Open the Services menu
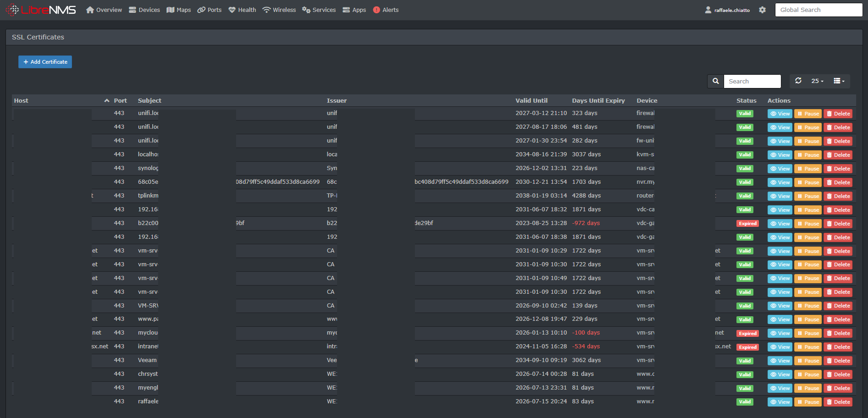This screenshot has height=418, width=868. pos(319,10)
